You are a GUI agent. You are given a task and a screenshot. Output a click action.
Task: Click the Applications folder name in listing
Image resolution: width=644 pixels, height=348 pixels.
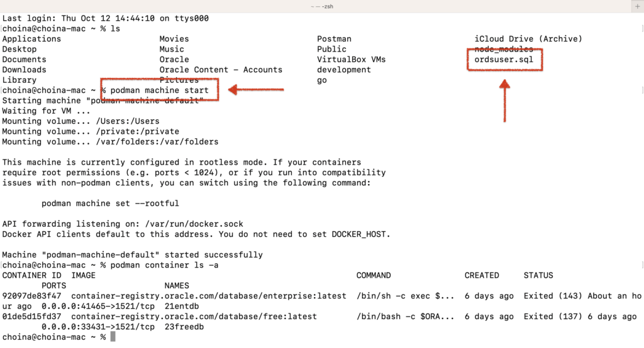[31, 39]
